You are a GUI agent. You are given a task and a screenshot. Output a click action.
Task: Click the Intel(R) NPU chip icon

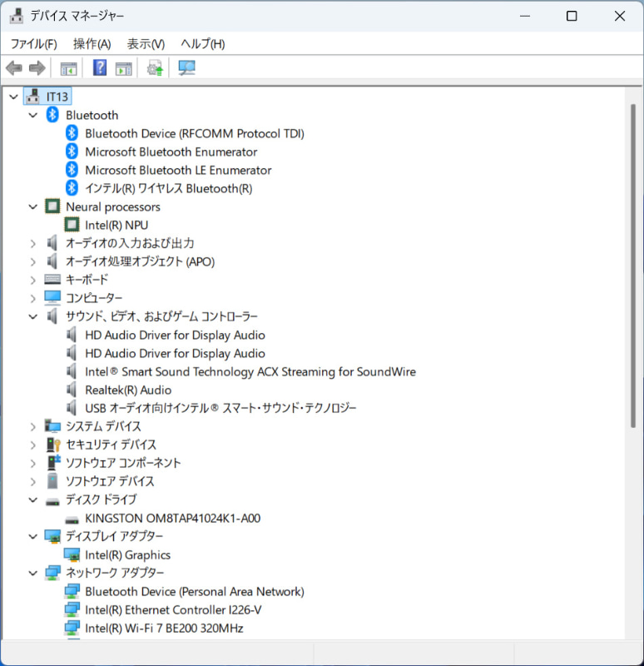(72, 225)
